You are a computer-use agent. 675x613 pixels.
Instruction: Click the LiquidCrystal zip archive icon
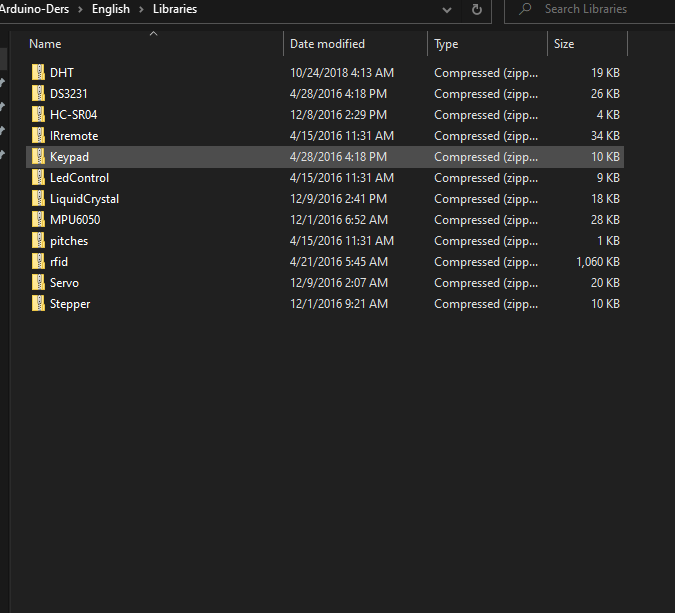38,198
